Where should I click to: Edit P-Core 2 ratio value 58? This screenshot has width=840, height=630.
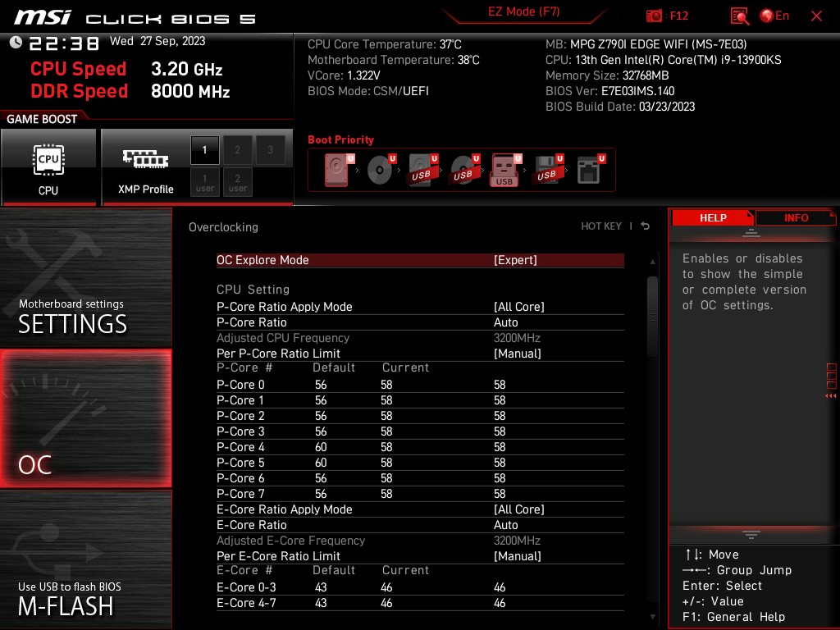point(500,416)
